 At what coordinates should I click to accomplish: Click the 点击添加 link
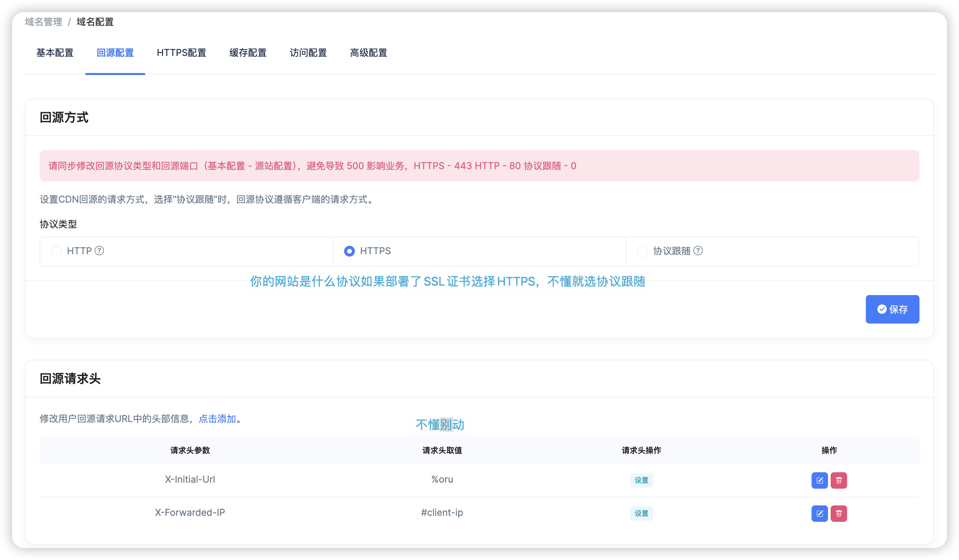[217, 418]
